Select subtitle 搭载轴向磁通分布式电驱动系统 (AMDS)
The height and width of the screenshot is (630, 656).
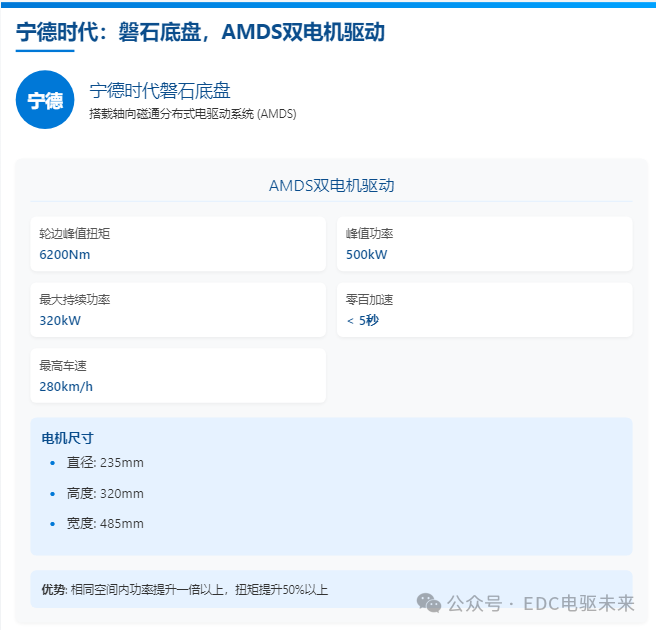pos(193,114)
